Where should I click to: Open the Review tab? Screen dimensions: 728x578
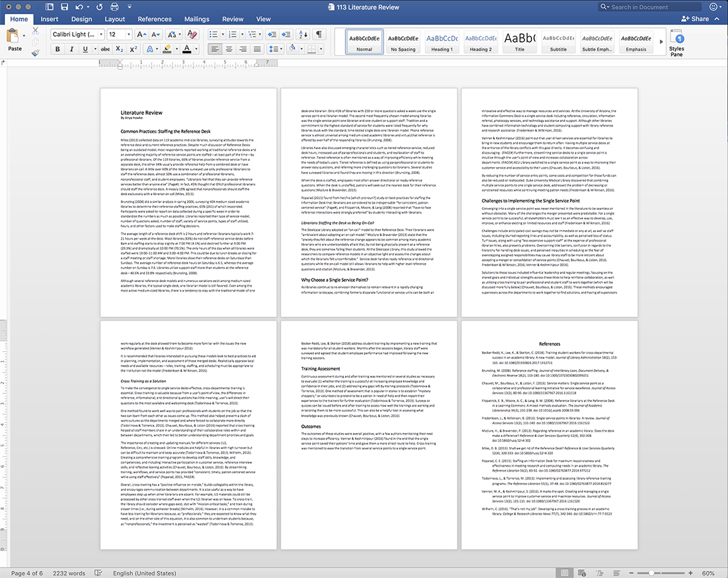pyautogui.click(x=233, y=19)
